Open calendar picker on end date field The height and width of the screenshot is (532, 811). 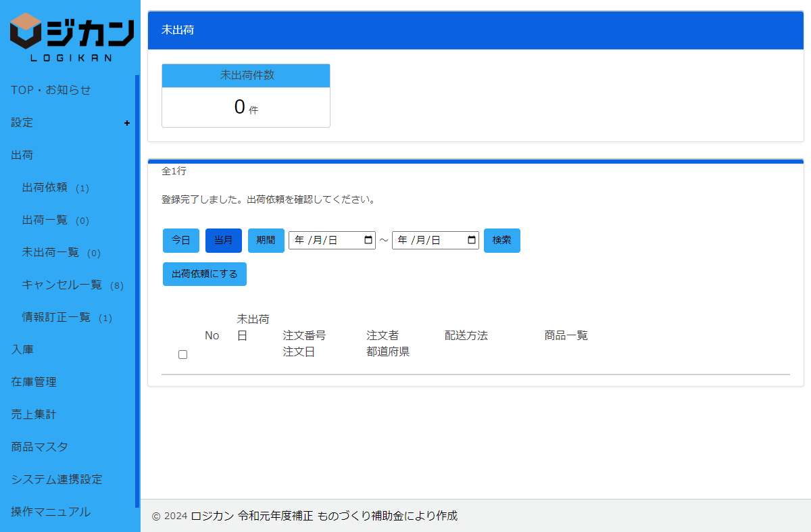472,240
